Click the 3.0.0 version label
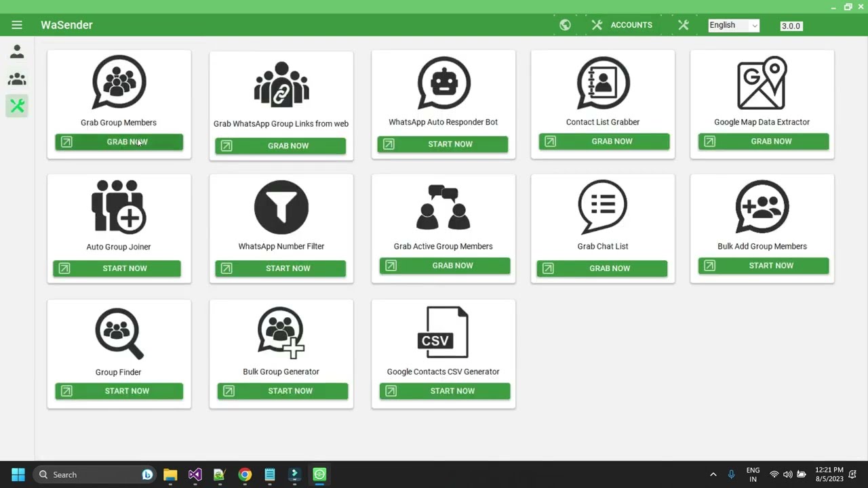Image resolution: width=868 pixels, height=488 pixels. 791,26
